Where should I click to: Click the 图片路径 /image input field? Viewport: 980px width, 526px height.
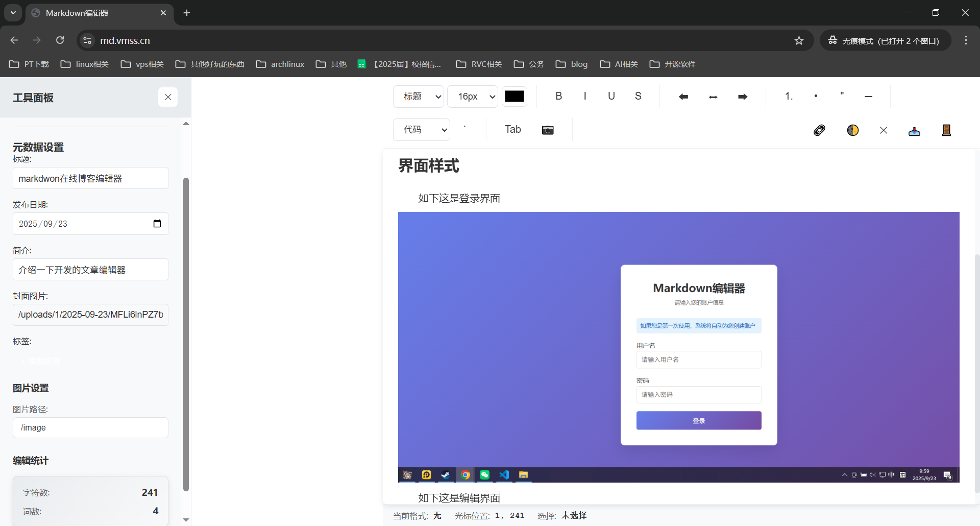coord(90,427)
